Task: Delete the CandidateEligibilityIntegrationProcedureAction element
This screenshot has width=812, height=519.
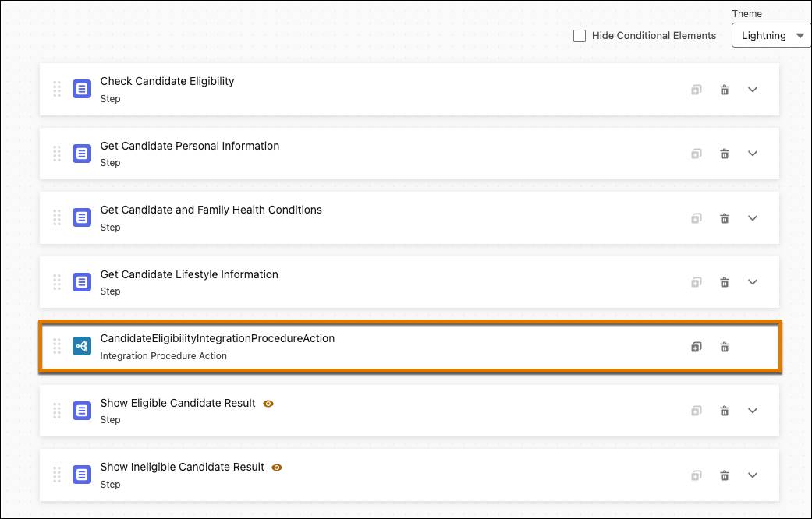Action: pos(725,347)
